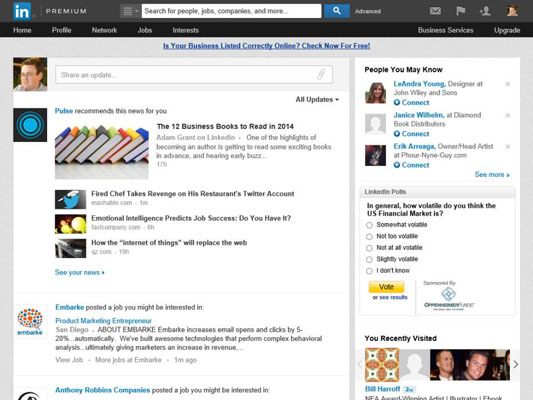Image resolution: width=533 pixels, height=400 pixels.
Task: Click Connect plus icon for Erik Arreaga
Action: pyautogui.click(x=397, y=165)
